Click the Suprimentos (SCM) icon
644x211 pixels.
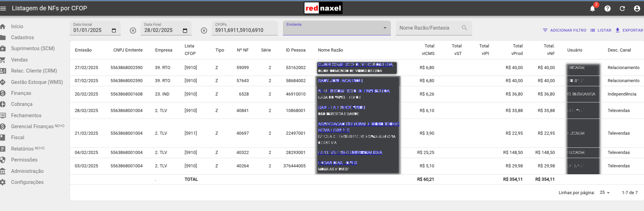[x=3, y=48]
